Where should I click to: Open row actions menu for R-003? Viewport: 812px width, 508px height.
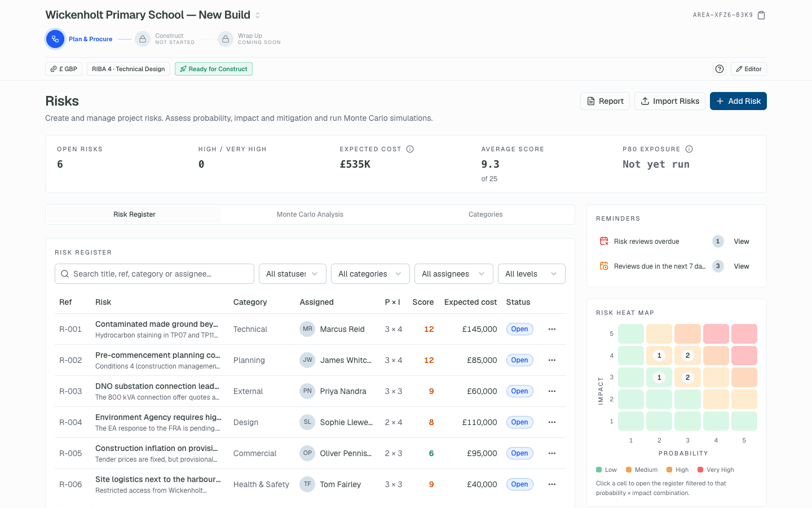point(552,391)
